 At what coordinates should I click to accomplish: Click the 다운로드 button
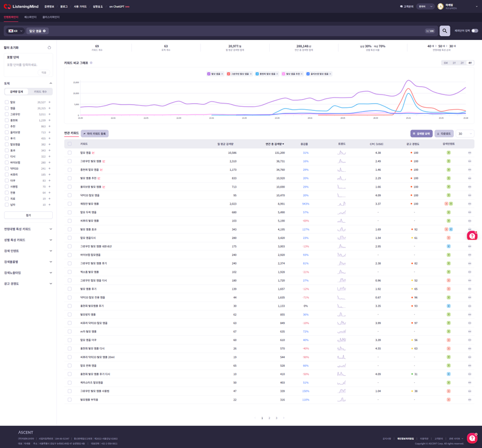[444, 133]
